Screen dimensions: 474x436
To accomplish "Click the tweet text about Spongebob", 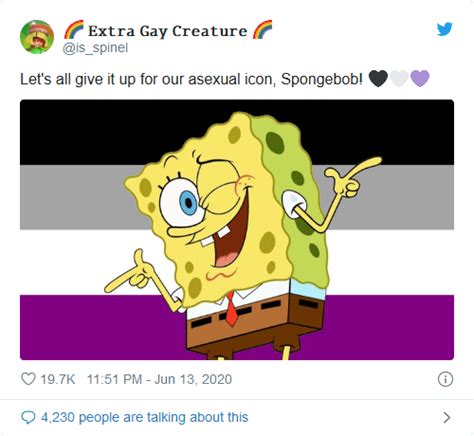I will [x=191, y=79].
